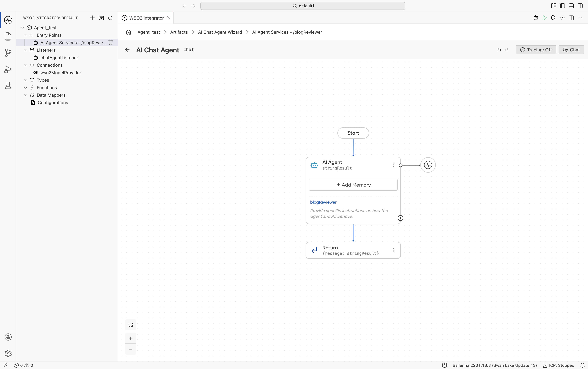
Task: Click ICP: Stopped status item
Action: coord(559,365)
